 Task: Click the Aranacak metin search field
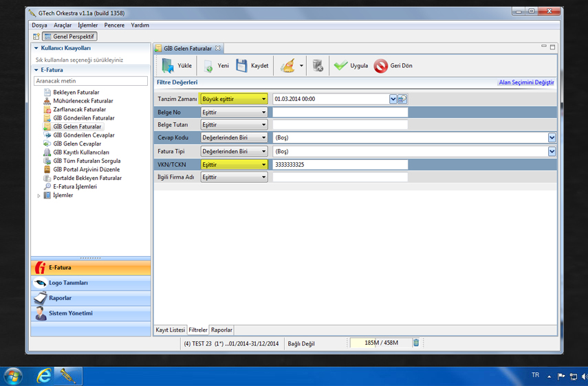pos(91,81)
